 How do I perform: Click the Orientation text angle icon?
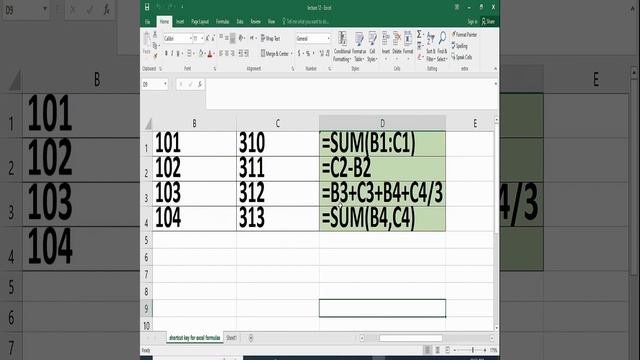tap(241, 38)
